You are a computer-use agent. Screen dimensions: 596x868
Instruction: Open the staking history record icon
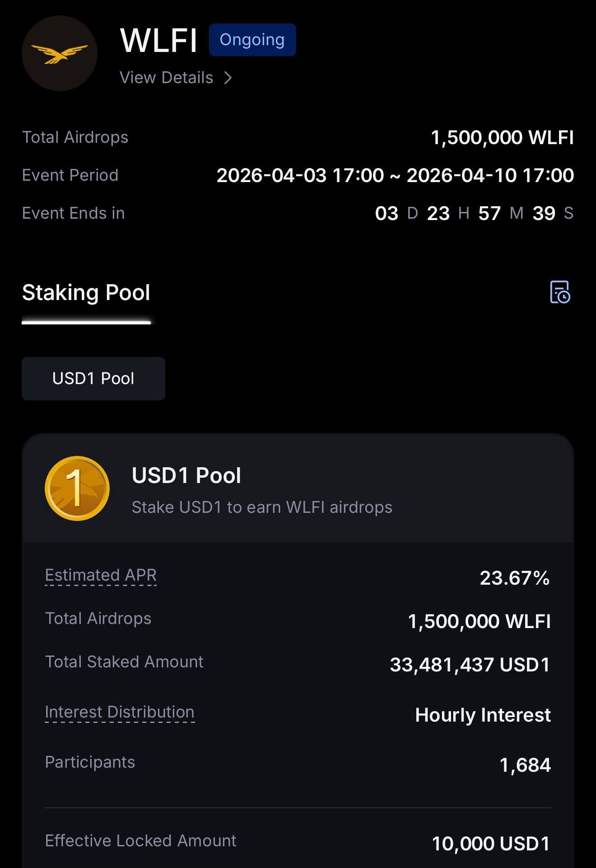pyautogui.click(x=560, y=292)
